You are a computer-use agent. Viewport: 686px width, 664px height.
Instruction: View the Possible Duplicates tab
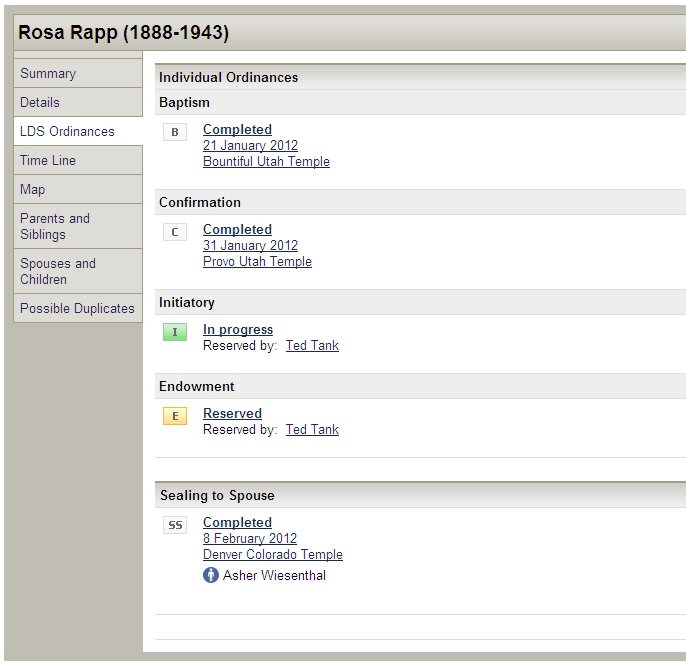pos(77,308)
